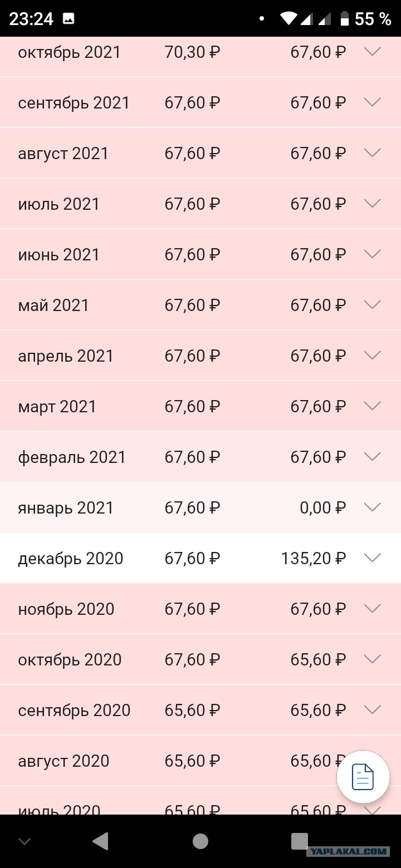Select the август 2021 month label
401x868 pixels.
coord(63,154)
